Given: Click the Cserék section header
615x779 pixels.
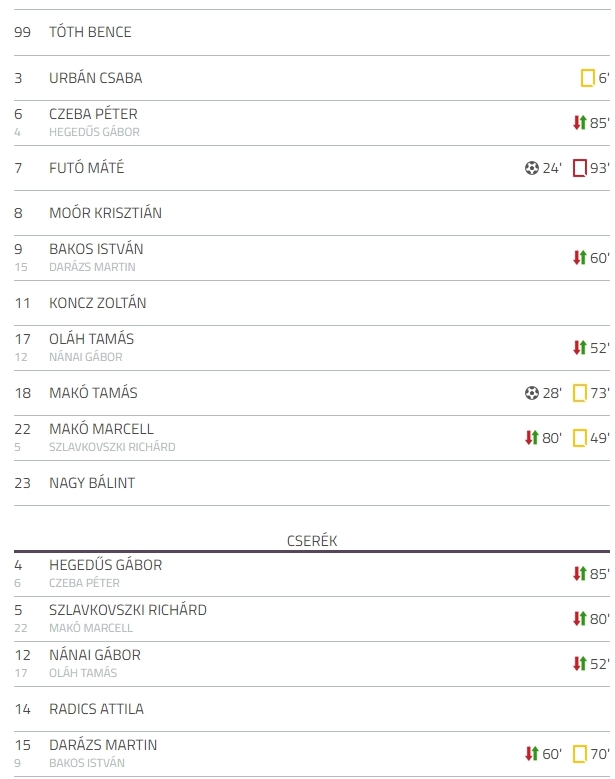Looking at the screenshot, I should (312, 541).
